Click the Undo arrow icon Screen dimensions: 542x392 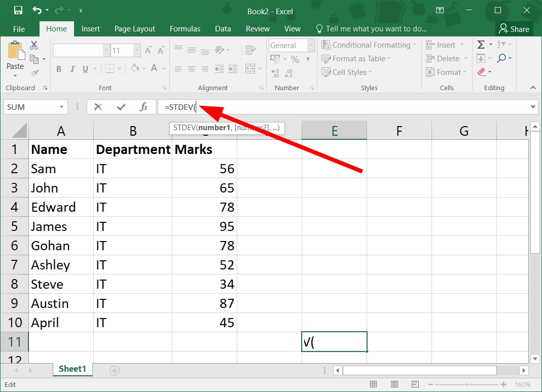37,10
